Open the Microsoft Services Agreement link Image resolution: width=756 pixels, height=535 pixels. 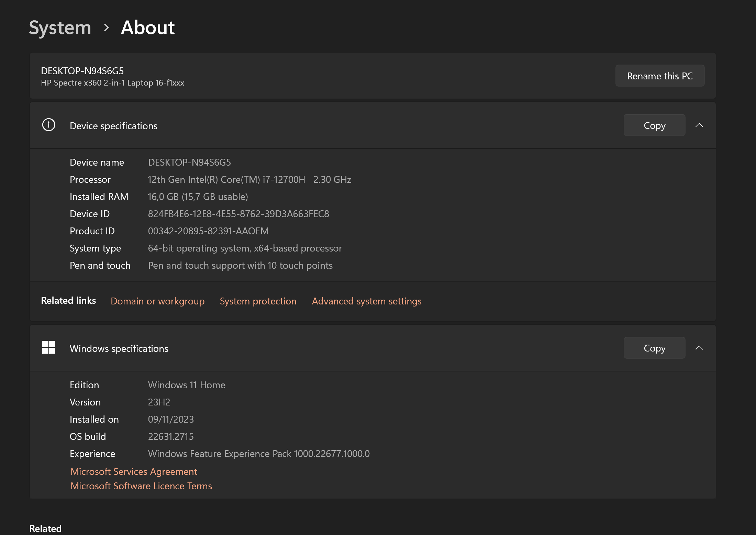tap(134, 471)
